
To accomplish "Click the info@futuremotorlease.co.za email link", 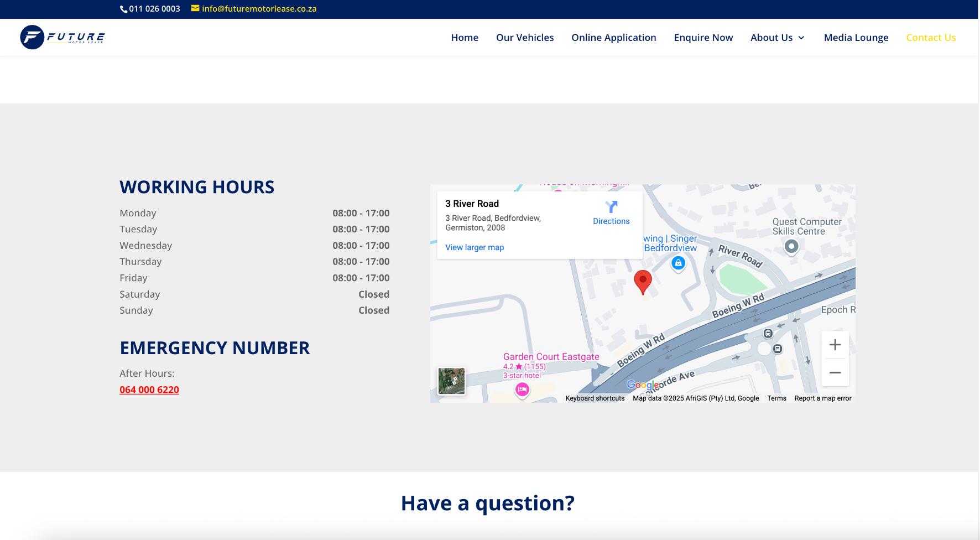I will [259, 9].
